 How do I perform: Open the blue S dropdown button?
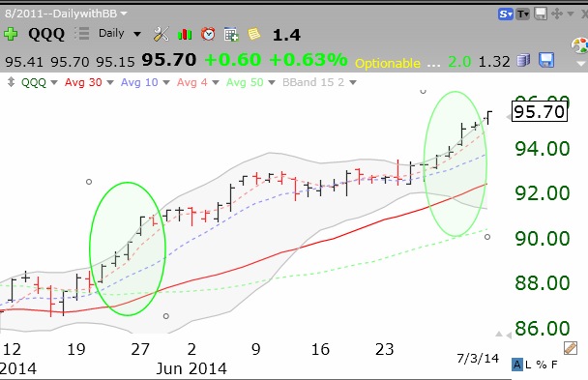[505, 15]
